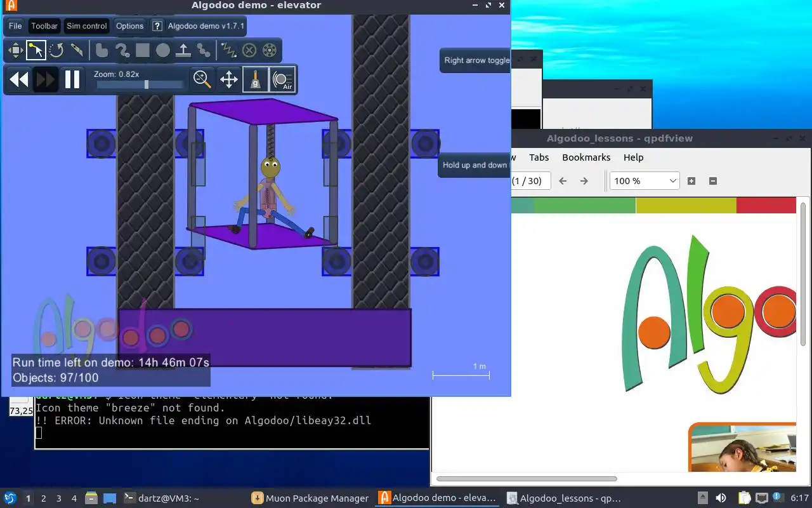The image size is (812, 508).
Task: Click the network icon in system tray
Action: tap(761, 498)
